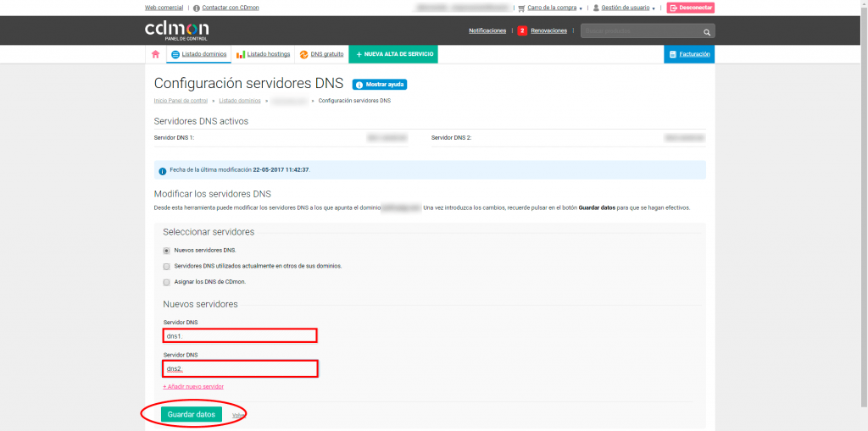The height and width of the screenshot is (431, 868).
Task: Choose Asignar los DNS de CDmon
Action: (x=167, y=282)
